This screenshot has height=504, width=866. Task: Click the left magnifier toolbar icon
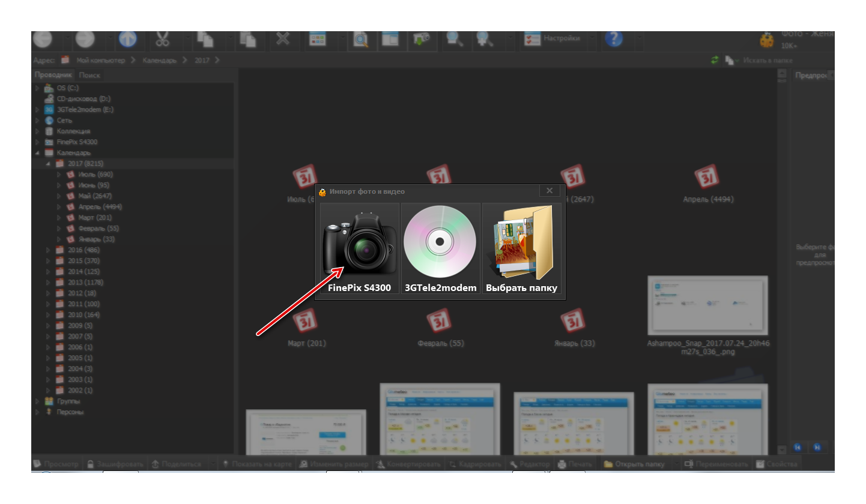[x=455, y=40]
